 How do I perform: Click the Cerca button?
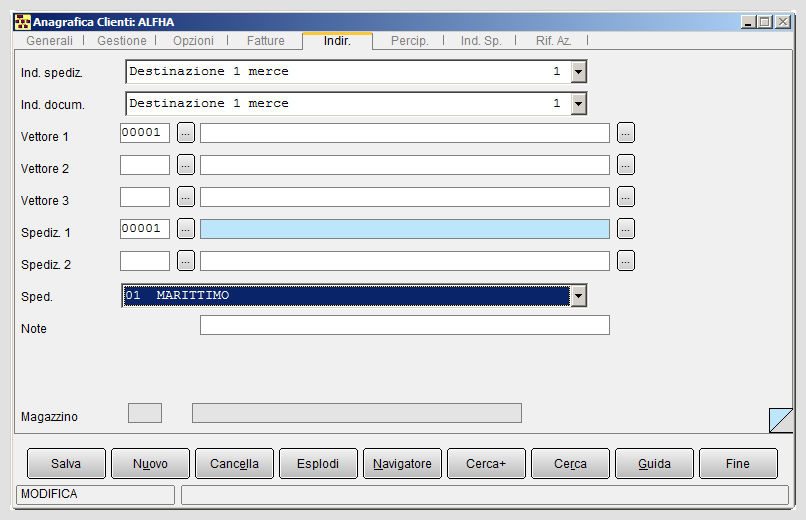pyautogui.click(x=571, y=463)
